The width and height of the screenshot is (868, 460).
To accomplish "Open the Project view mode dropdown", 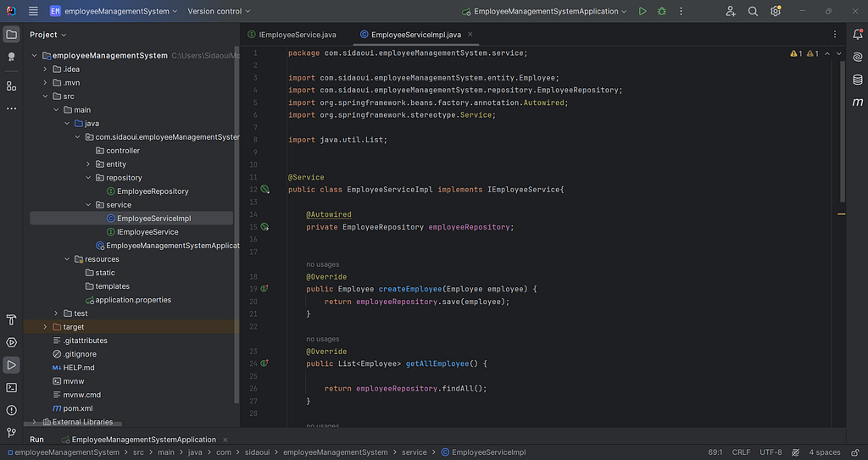I will (x=47, y=35).
